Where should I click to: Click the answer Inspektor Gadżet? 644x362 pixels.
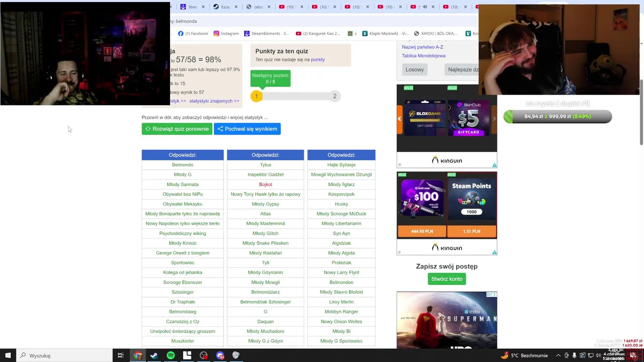coord(266,174)
